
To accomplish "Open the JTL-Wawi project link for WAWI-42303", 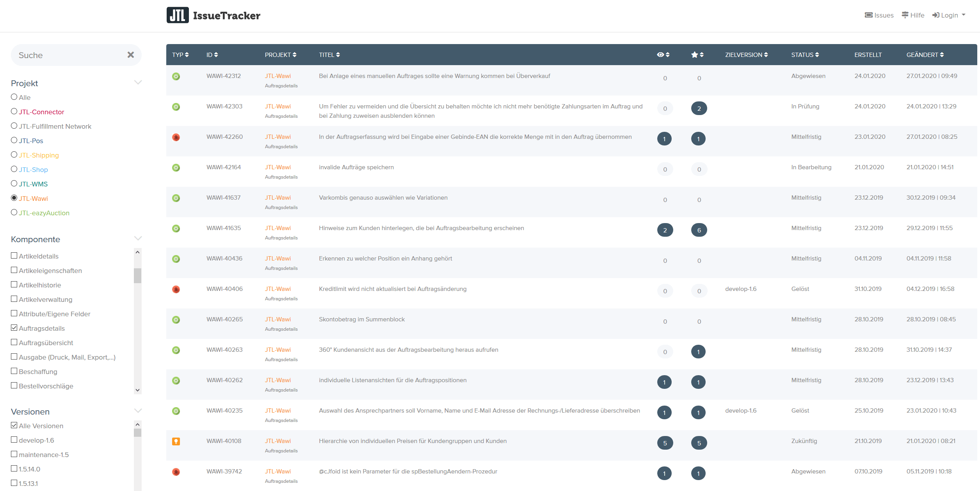I will click(x=277, y=106).
